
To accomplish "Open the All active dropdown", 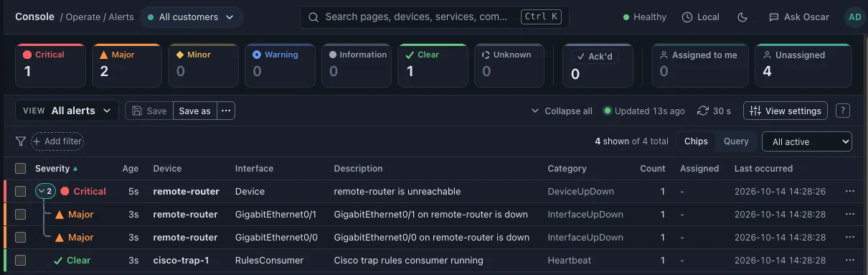I will coord(807,141).
